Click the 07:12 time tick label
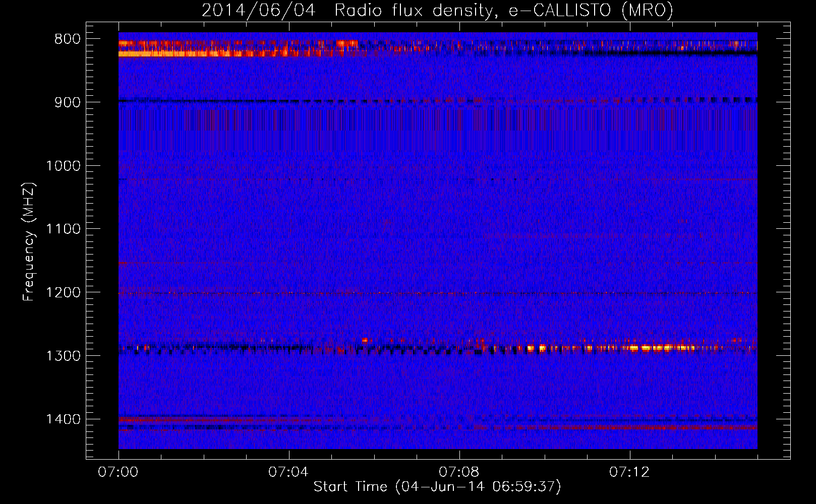816x504 pixels. pyautogui.click(x=629, y=472)
